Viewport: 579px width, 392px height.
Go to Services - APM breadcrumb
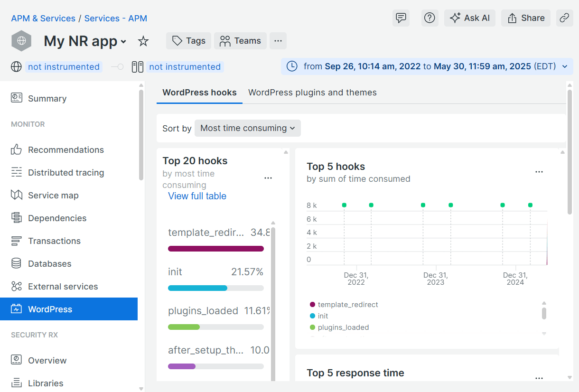pyautogui.click(x=116, y=19)
